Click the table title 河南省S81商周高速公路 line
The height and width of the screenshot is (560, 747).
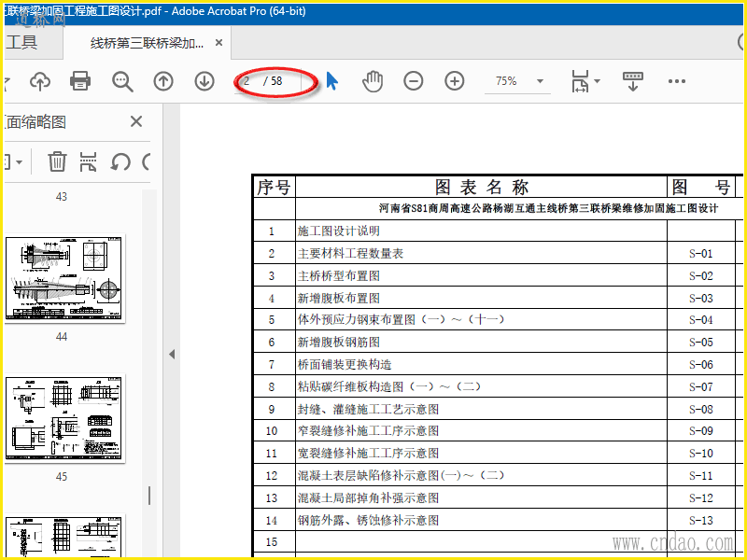click(548, 208)
